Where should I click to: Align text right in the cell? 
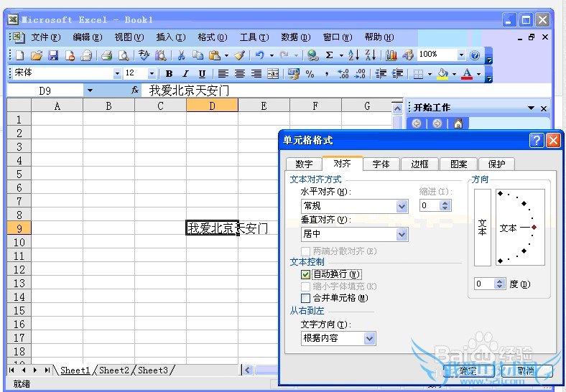[x=256, y=74]
